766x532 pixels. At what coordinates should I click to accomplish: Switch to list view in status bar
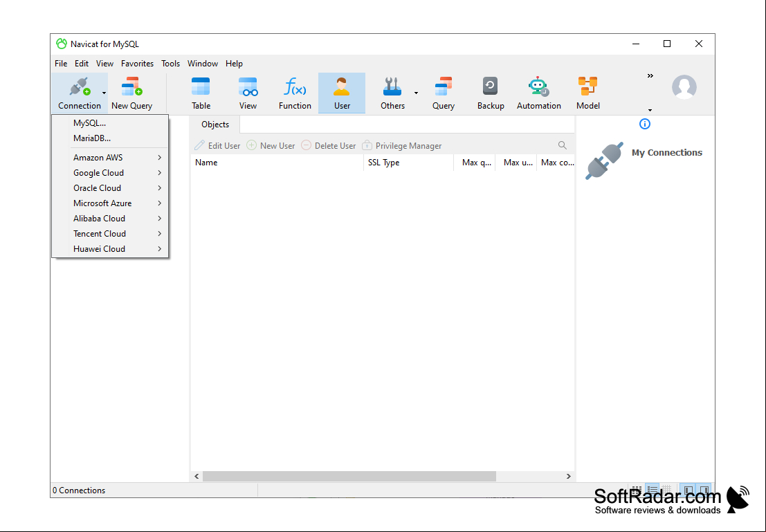coord(637,490)
